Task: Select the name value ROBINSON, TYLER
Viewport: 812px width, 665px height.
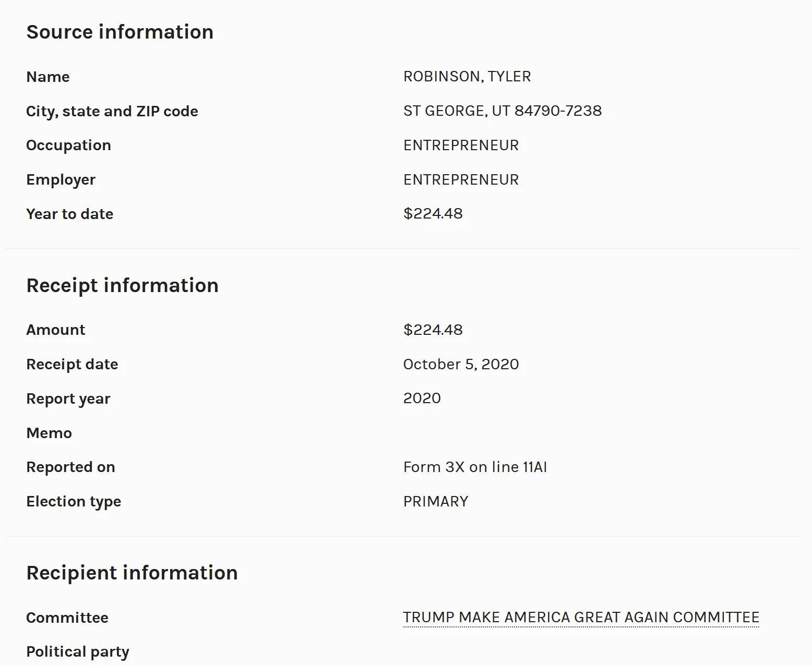Action: pos(467,76)
